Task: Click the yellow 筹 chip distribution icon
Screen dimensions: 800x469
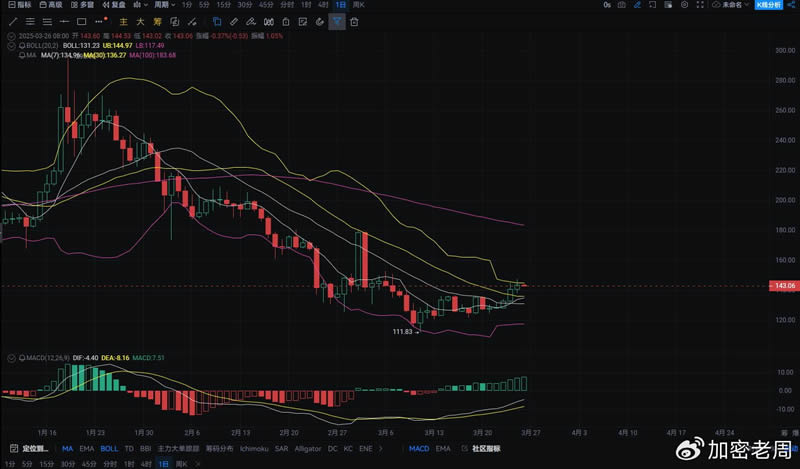Action: [157, 22]
